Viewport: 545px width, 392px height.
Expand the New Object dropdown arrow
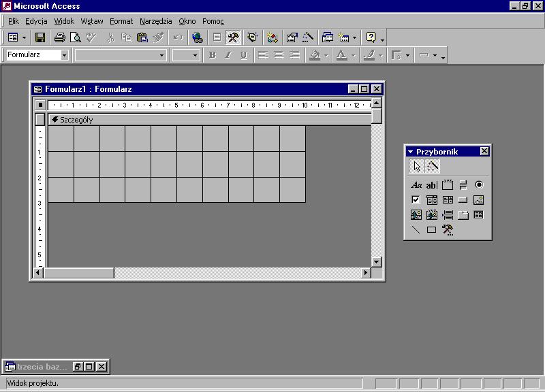pyautogui.click(x=354, y=37)
